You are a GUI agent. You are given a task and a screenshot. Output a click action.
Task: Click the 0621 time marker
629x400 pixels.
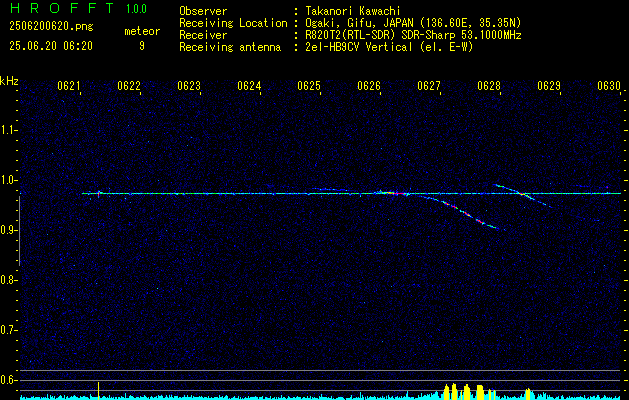tap(69, 86)
